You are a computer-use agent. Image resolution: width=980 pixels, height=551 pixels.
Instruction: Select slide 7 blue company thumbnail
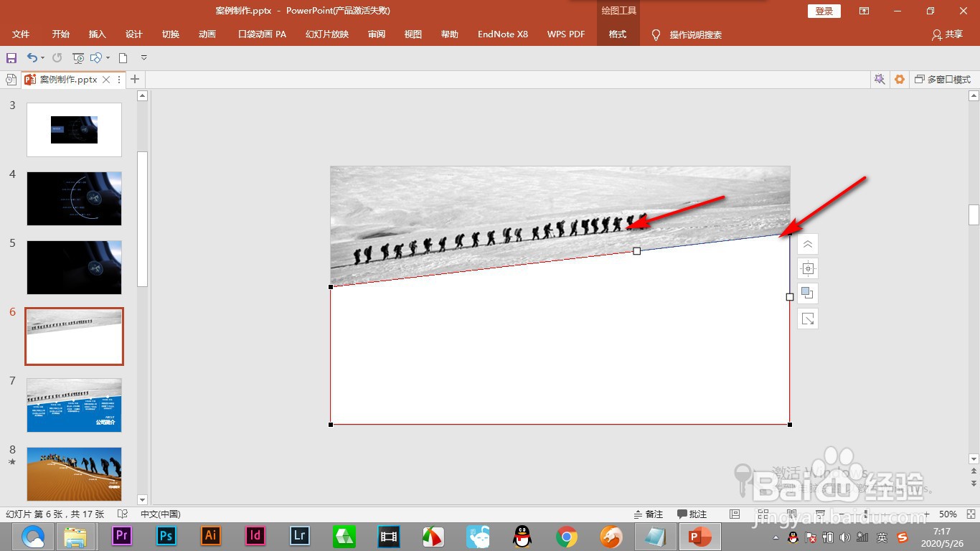tap(75, 405)
